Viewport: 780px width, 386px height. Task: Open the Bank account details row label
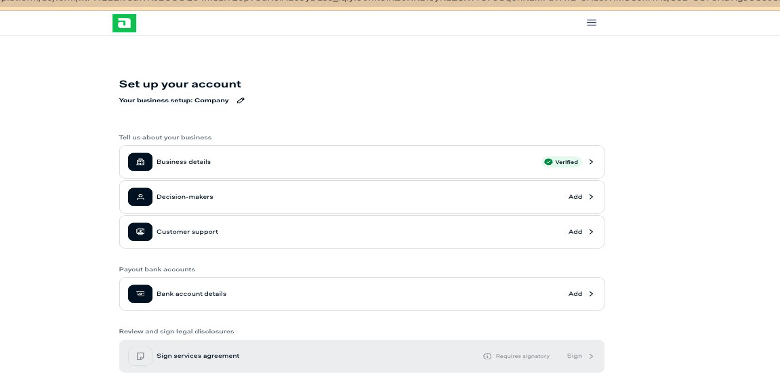click(x=191, y=294)
